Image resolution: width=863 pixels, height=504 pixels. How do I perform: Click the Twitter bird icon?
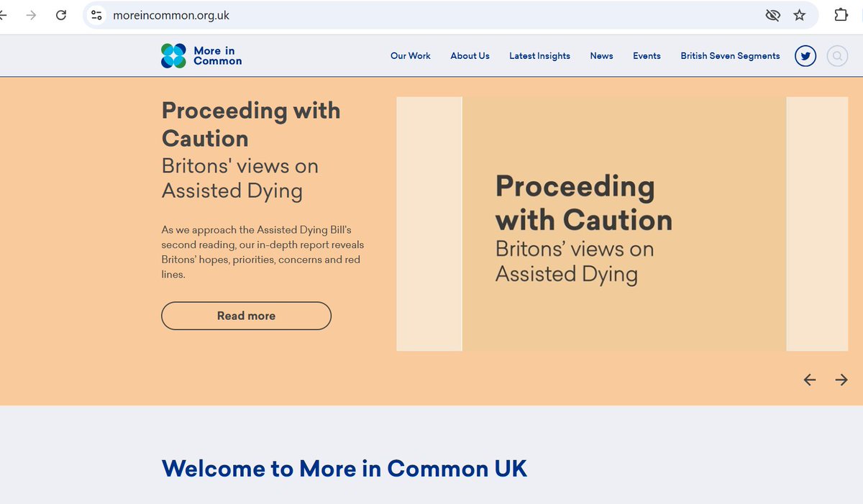click(805, 56)
